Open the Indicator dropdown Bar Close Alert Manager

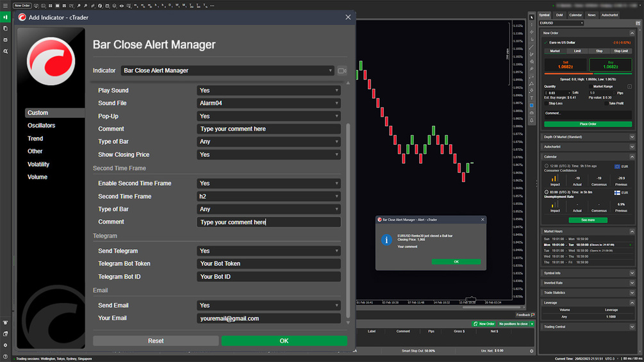coord(227,70)
